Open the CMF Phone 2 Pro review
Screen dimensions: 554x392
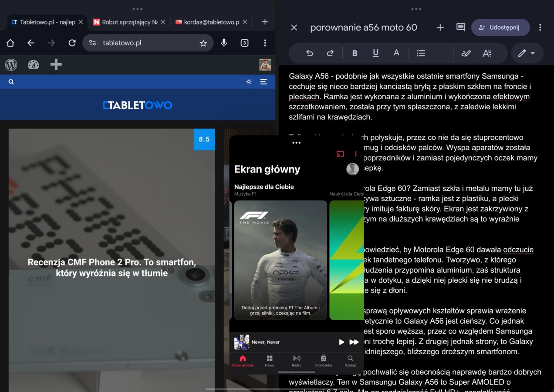[112, 267]
